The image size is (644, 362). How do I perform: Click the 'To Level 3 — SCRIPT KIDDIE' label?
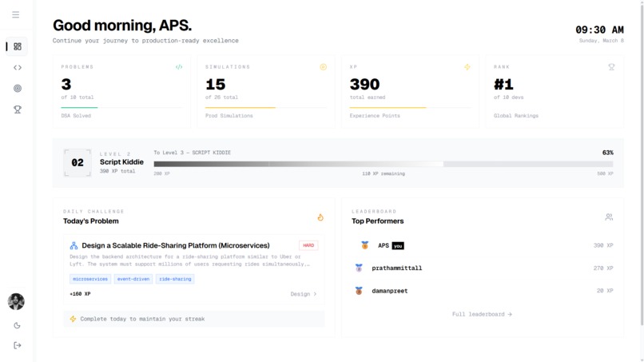[x=193, y=153]
